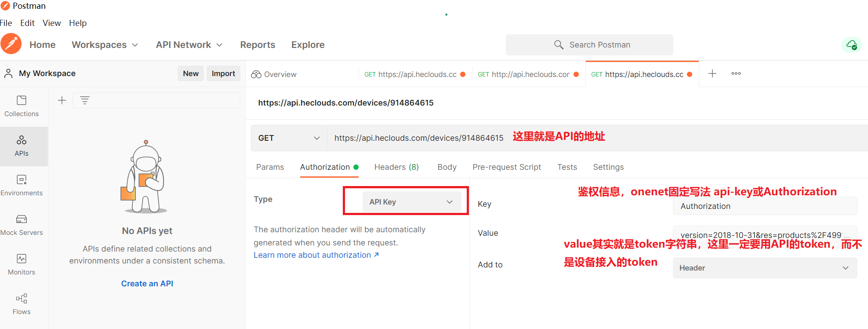Open the GET method dropdown
Viewport: 868px width, 329px height.
(x=289, y=138)
